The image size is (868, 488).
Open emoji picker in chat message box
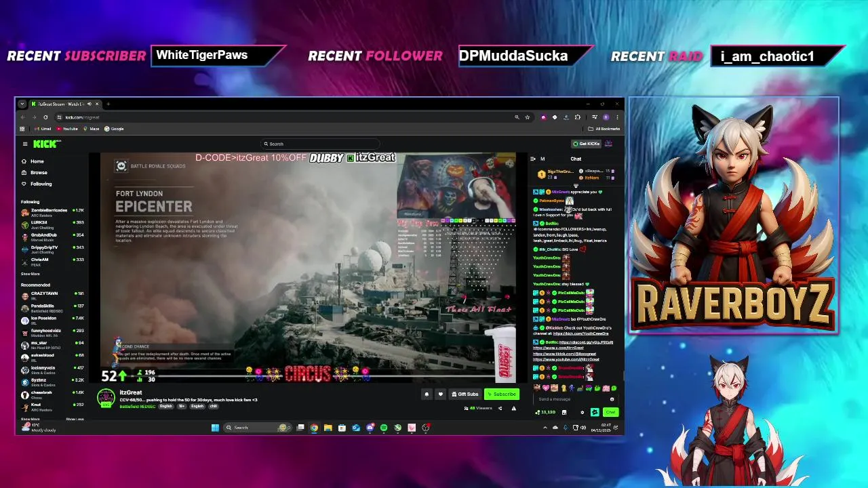[612, 399]
